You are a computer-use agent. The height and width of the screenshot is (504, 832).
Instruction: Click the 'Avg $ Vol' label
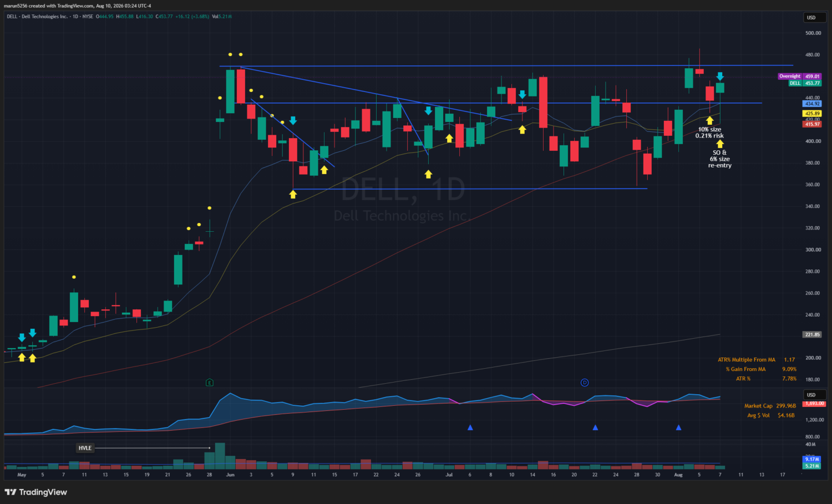pyautogui.click(x=758, y=415)
